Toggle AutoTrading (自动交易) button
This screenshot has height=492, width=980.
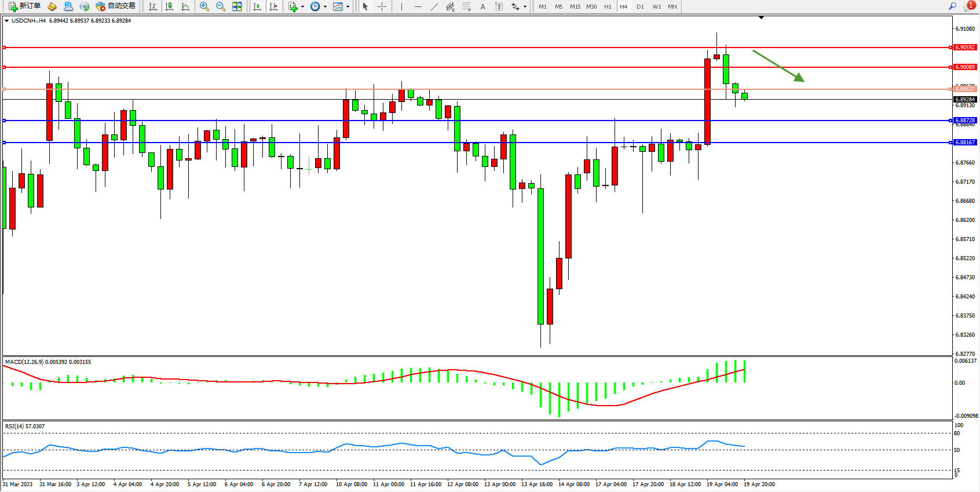click(115, 6)
